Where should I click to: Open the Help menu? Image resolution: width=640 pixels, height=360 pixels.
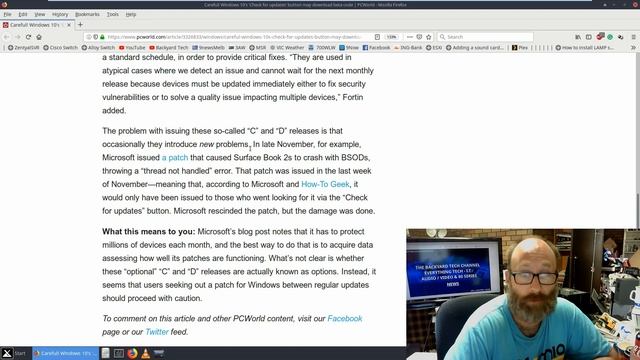pyautogui.click(x=131, y=14)
